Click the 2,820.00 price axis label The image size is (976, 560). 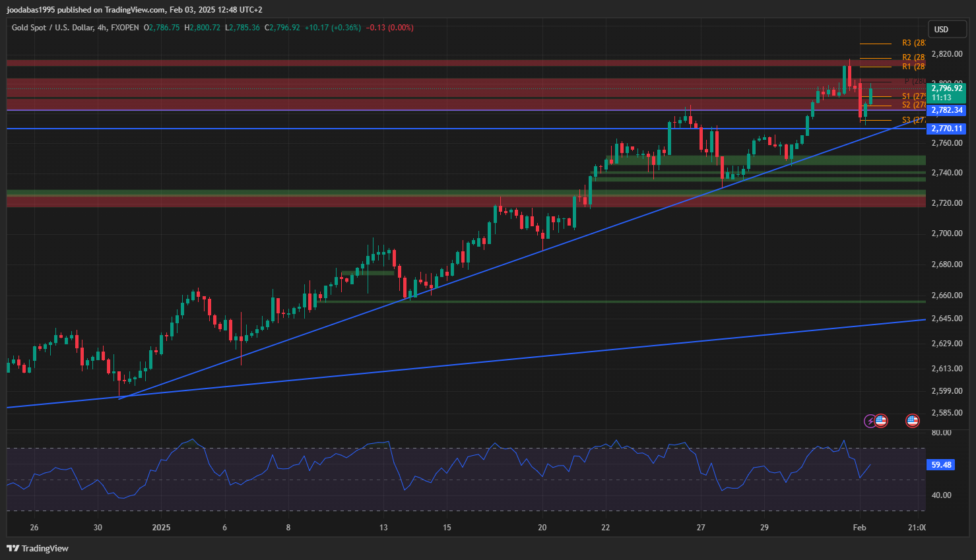pyautogui.click(x=947, y=54)
